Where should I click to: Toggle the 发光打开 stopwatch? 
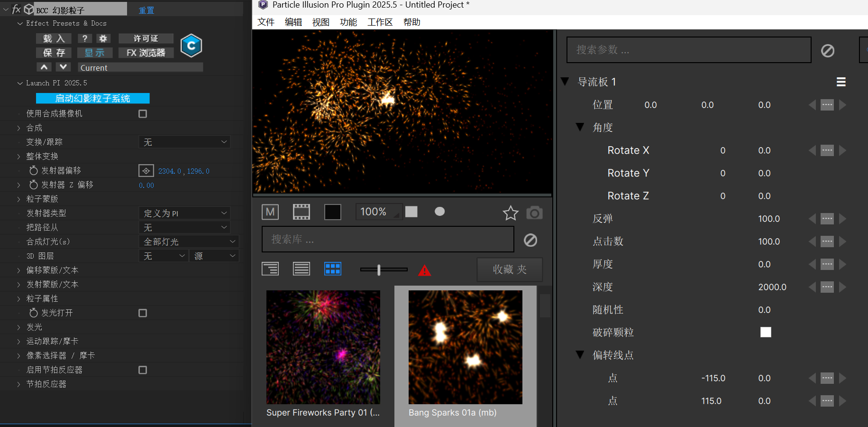point(34,313)
